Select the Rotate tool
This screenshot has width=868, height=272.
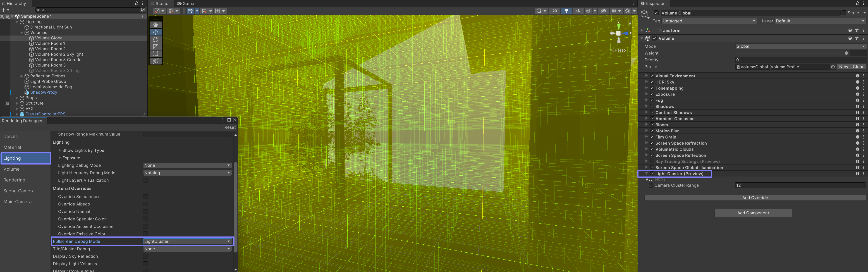[156, 39]
